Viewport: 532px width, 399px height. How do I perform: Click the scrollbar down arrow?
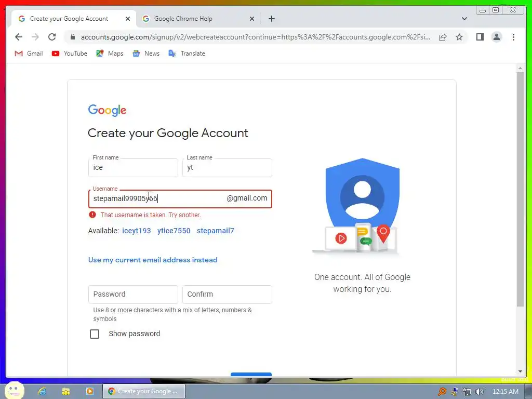pos(520,371)
